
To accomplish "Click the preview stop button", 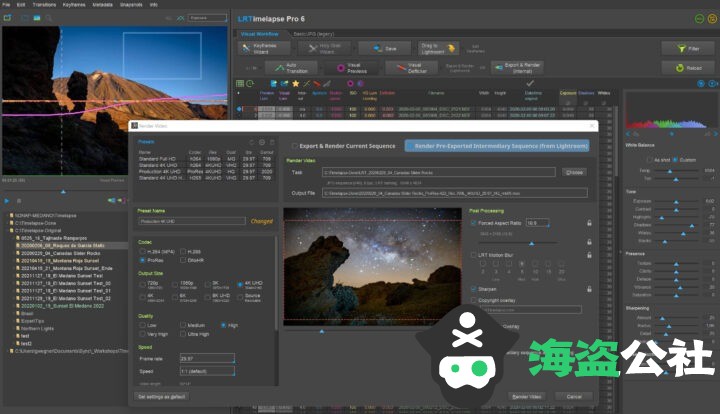I will point(19,201).
